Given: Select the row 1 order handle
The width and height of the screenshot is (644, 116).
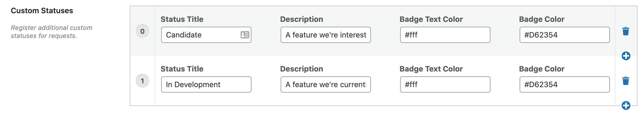Looking at the screenshot, I should click(142, 81).
